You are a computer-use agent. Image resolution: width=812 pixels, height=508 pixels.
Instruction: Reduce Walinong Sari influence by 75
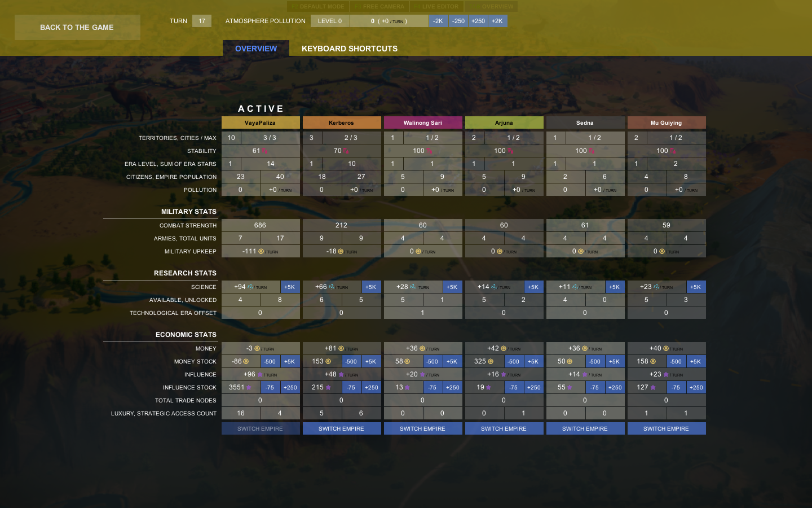[433, 387]
